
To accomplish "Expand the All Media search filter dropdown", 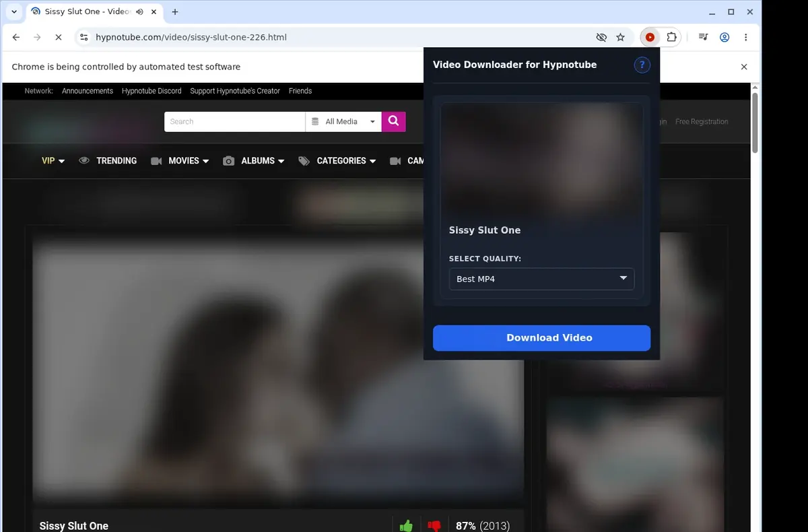I will (343, 121).
